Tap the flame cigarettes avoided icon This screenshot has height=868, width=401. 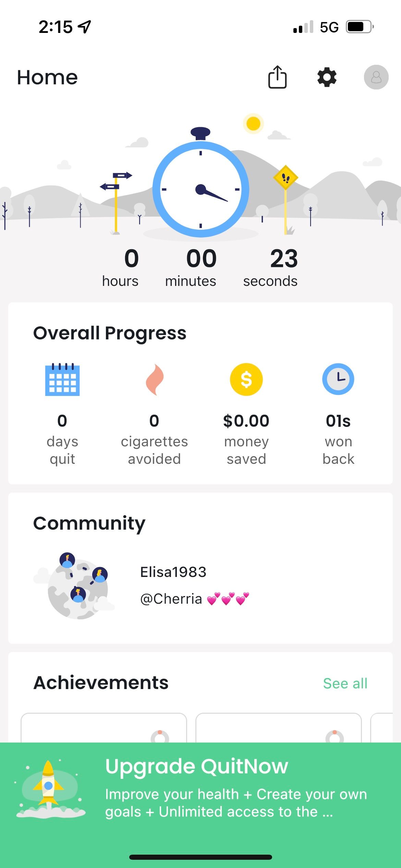click(x=155, y=379)
